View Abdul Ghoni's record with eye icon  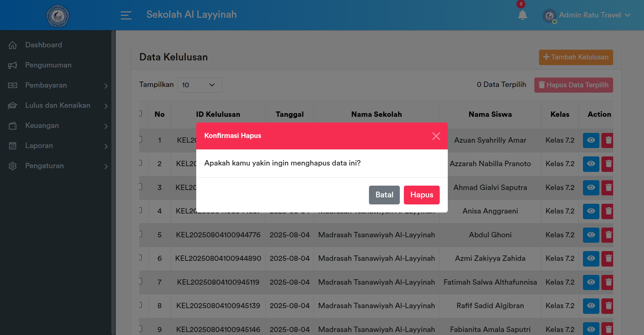(591, 235)
